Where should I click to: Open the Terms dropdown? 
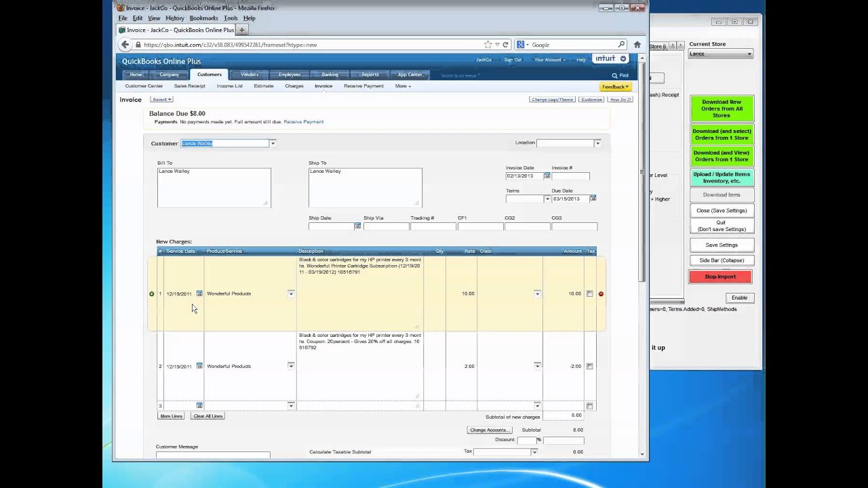coord(547,199)
